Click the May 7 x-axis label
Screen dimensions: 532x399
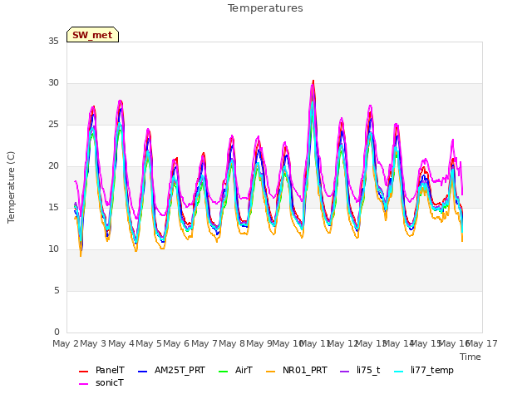(204, 343)
